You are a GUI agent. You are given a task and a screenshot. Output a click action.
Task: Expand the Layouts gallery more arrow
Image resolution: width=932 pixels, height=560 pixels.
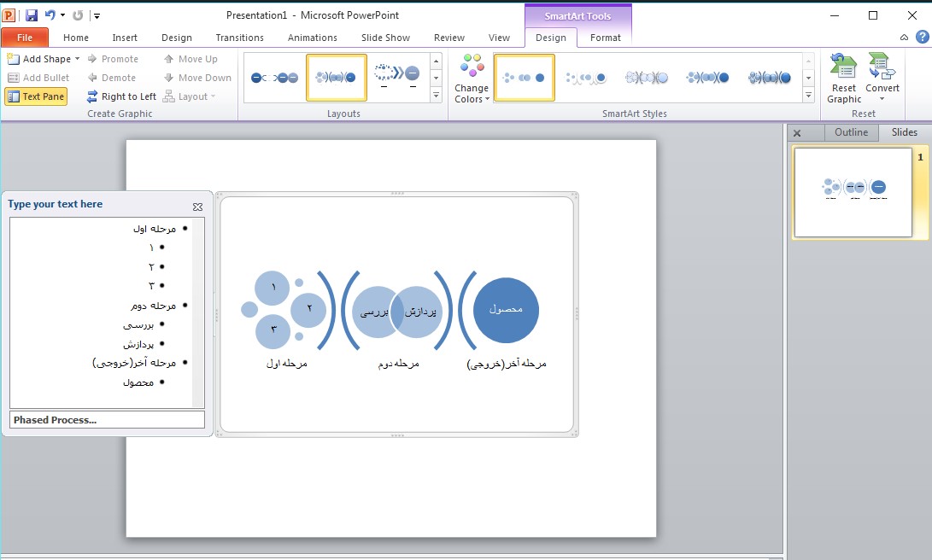437,96
